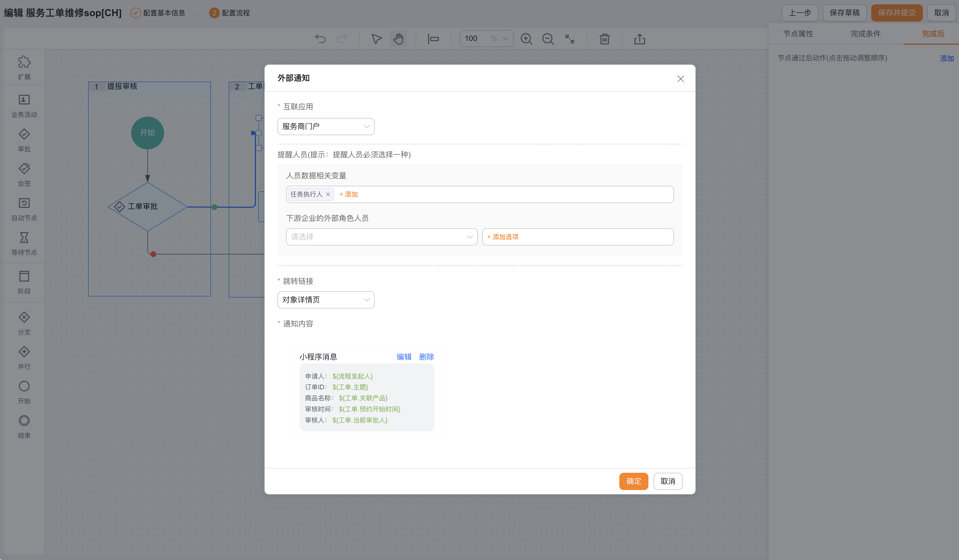Click the redo arrow in the toolbar

pos(342,39)
